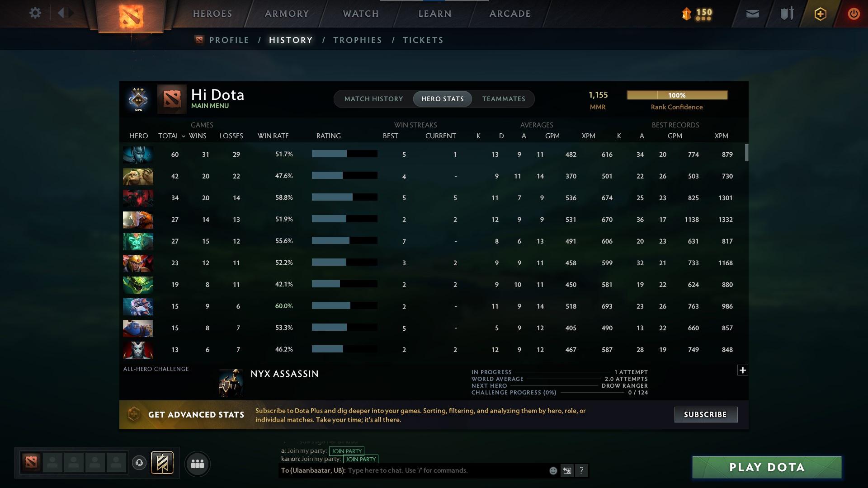
Task: Open the Queen of Pain hero portrait
Action: (138, 349)
